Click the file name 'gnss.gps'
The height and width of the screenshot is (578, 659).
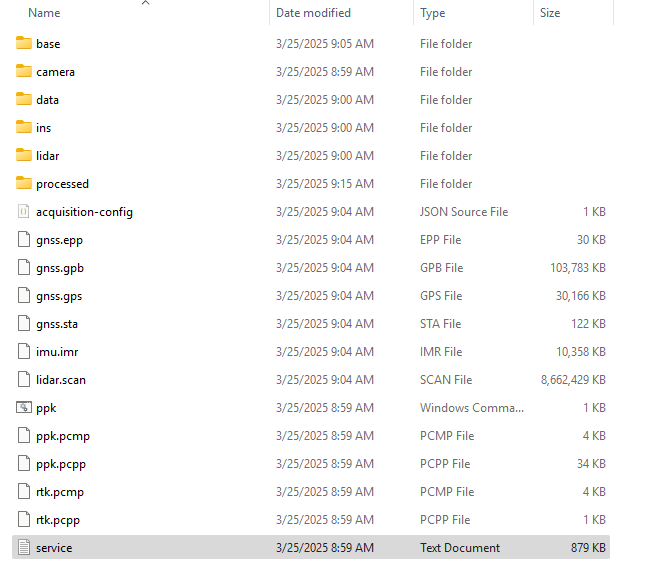(59, 296)
